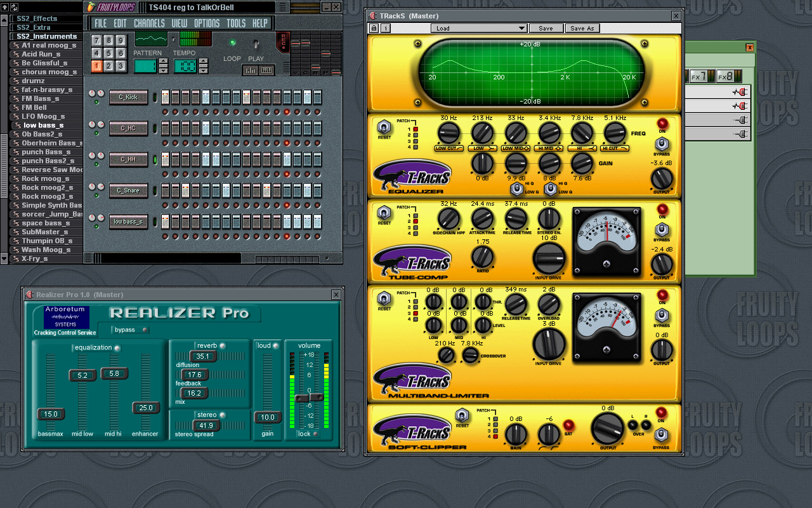Increase the PATTERN number with up arrow
The image size is (812, 508).
[x=163, y=62]
